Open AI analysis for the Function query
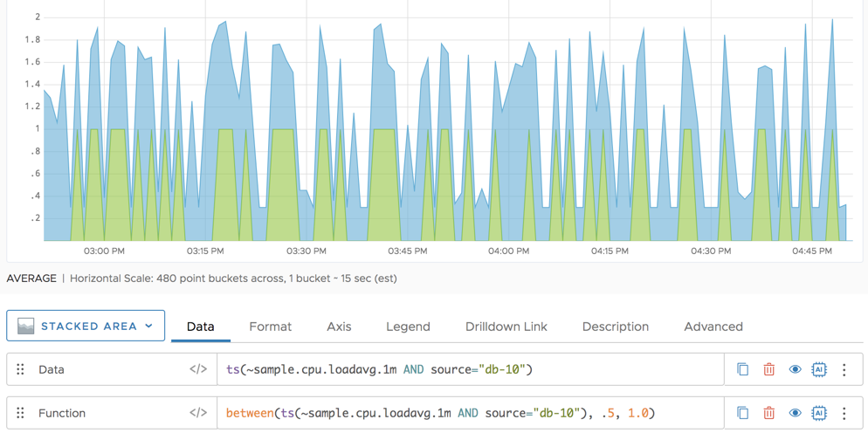The width and height of the screenshot is (868, 440). point(818,413)
